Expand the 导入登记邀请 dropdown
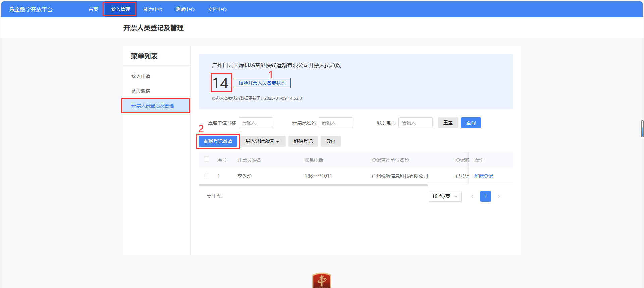 click(x=262, y=141)
